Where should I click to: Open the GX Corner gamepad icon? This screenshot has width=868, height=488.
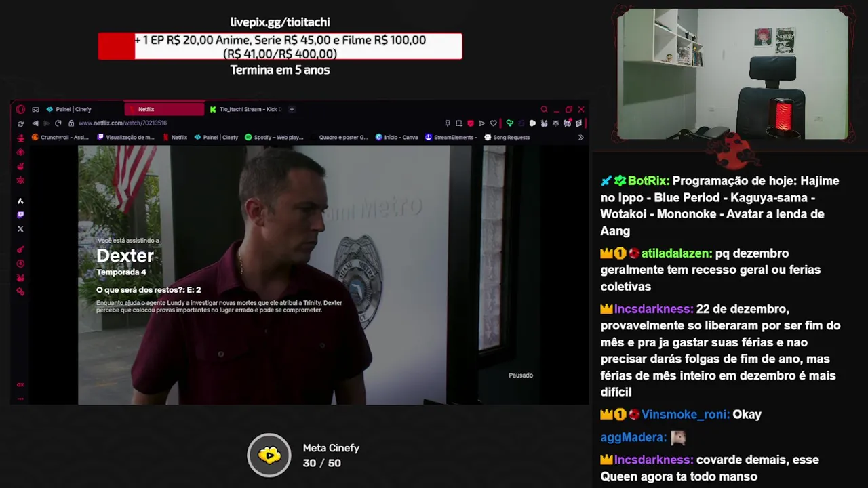[x=35, y=109]
